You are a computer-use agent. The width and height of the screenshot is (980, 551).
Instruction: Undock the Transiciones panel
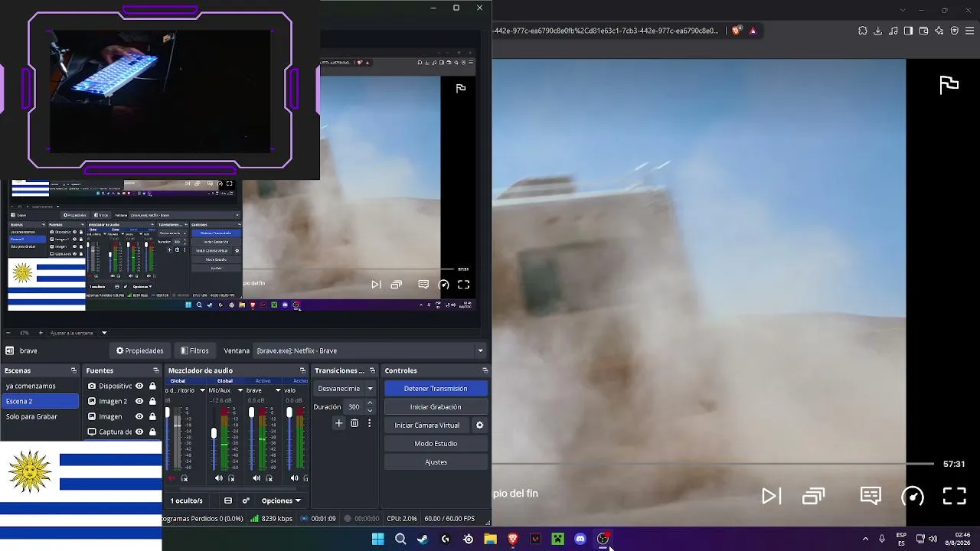tap(372, 370)
